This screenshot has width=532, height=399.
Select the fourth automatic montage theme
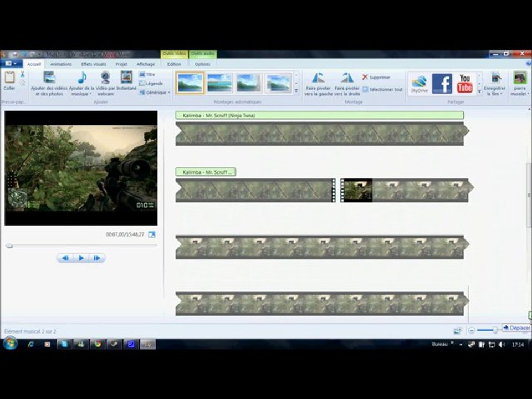tap(278, 83)
